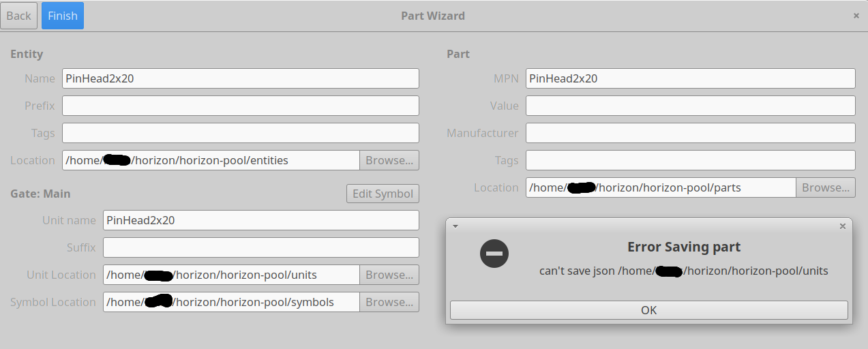Dismiss the error with OK
868x349 pixels.
click(649, 310)
